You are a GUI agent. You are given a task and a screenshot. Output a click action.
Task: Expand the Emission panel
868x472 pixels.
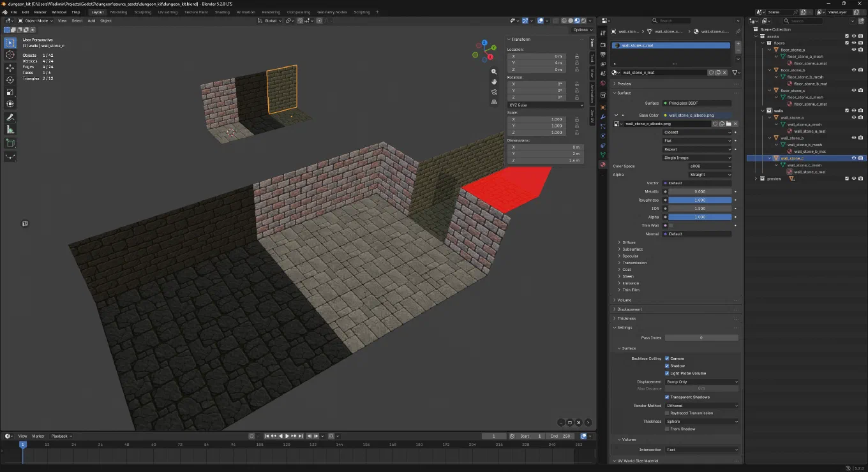pos(630,283)
